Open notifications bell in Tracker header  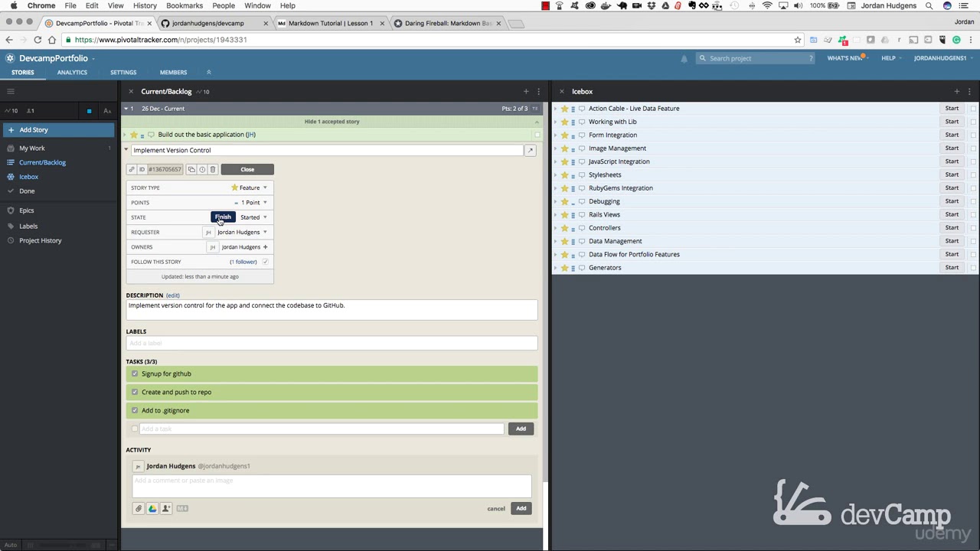[x=684, y=58]
